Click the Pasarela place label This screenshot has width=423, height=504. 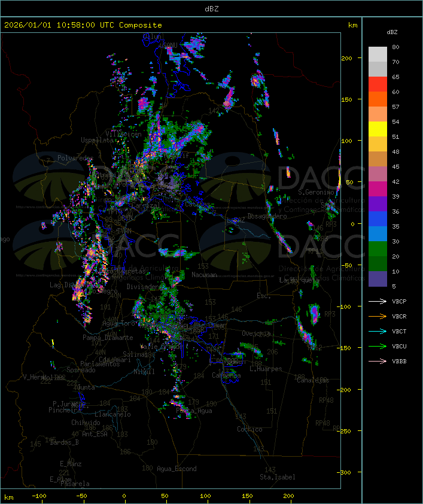click(75, 484)
